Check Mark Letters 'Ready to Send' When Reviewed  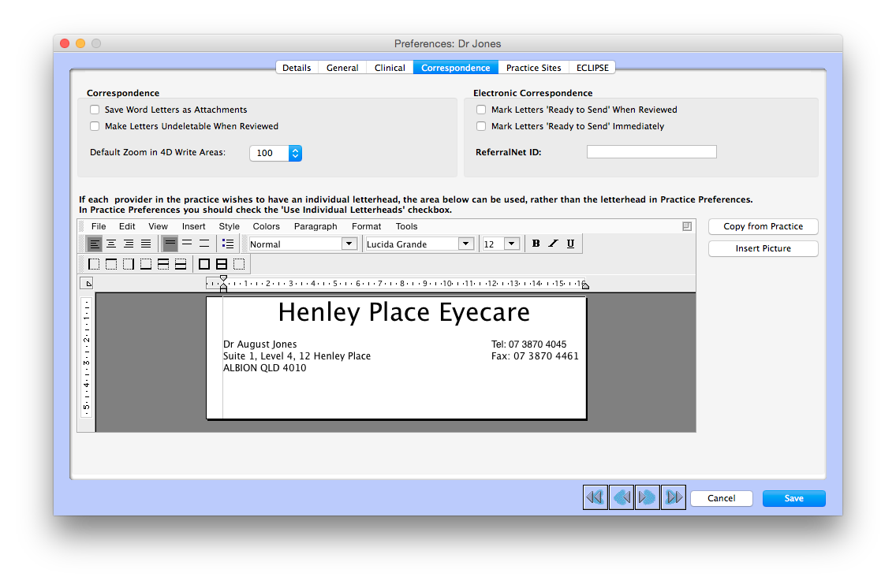(481, 110)
